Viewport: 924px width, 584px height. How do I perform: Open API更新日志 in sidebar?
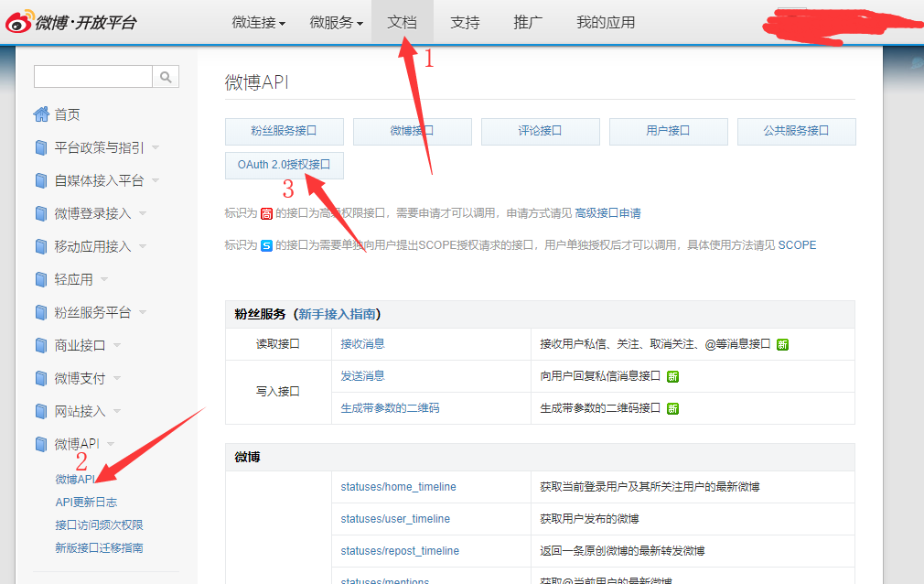click(x=86, y=502)
